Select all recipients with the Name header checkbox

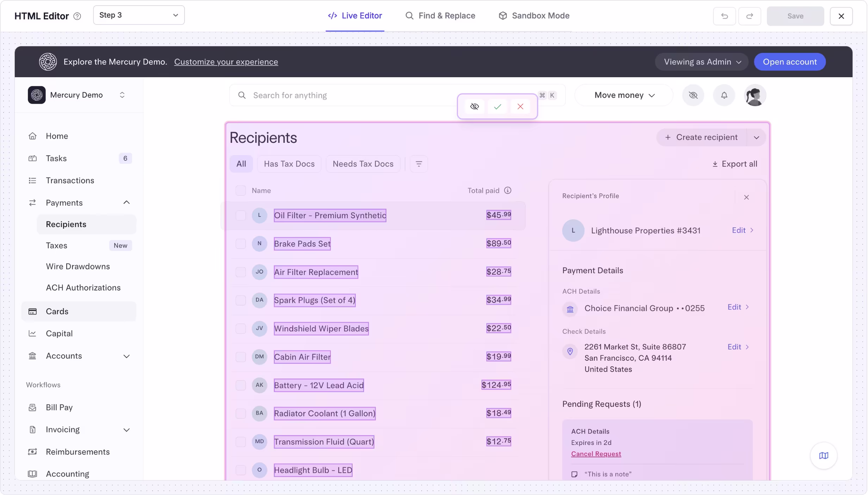tap(241, 190)
